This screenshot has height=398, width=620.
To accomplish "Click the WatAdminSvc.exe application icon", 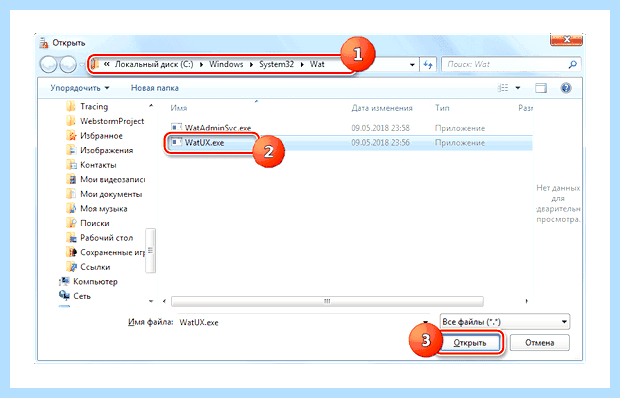I will click(176, 128).
